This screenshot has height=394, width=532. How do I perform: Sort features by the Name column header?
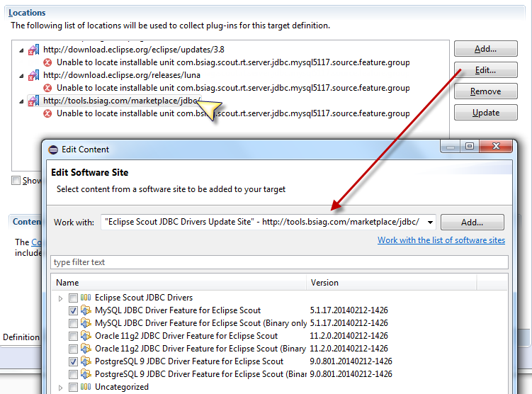coord(179,283)
